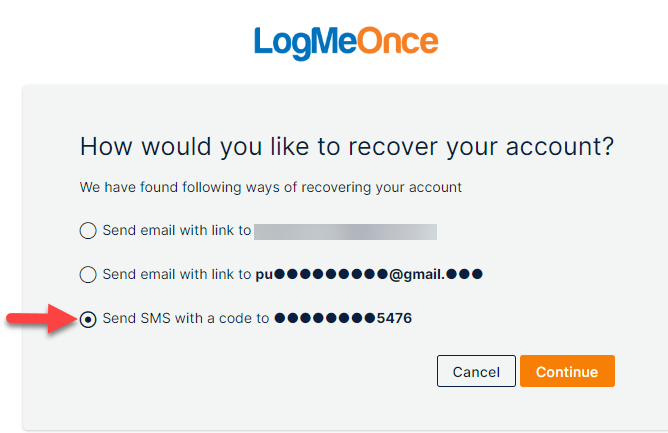Select the Send SMS radio button
Viewport: 668px width, 433px height.
point(88,319)
